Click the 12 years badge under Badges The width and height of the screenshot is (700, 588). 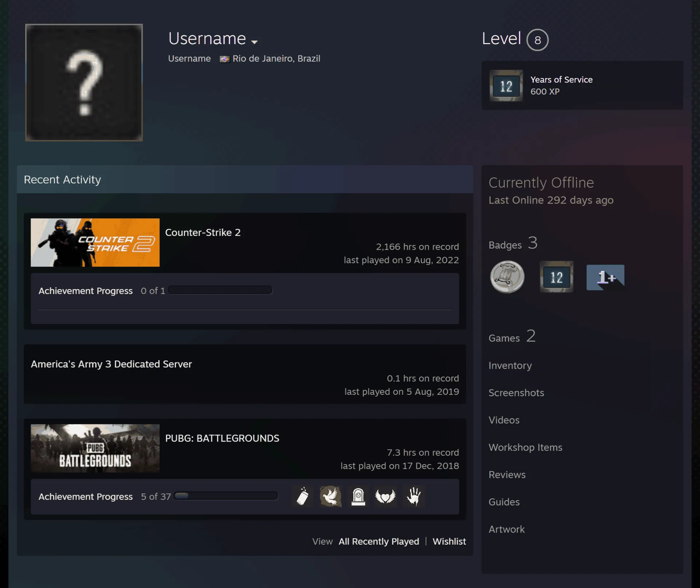point(556,277)
